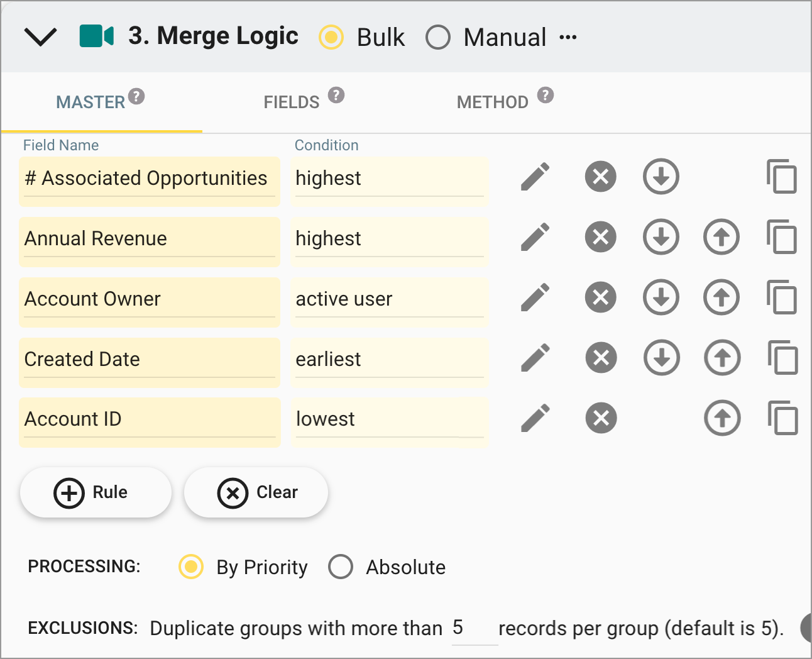Clear all merge rules

point(256,492)
